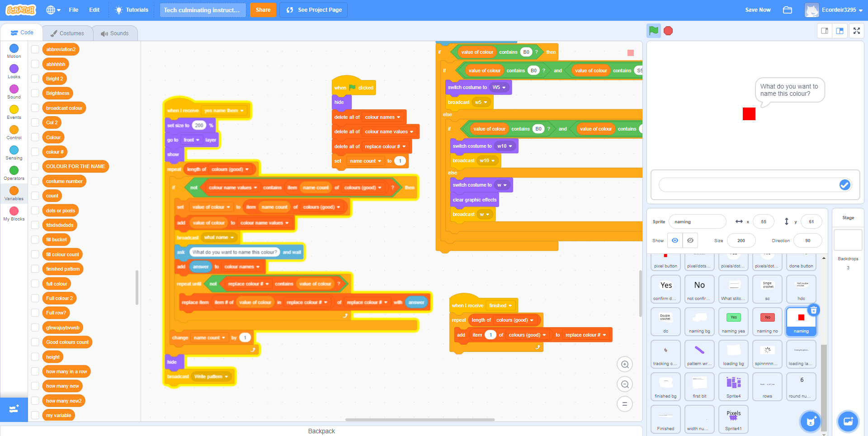Viewport: 868px width, 436px height.
Task: Open the language globe dropdown
Action: (x=53, y=10)
